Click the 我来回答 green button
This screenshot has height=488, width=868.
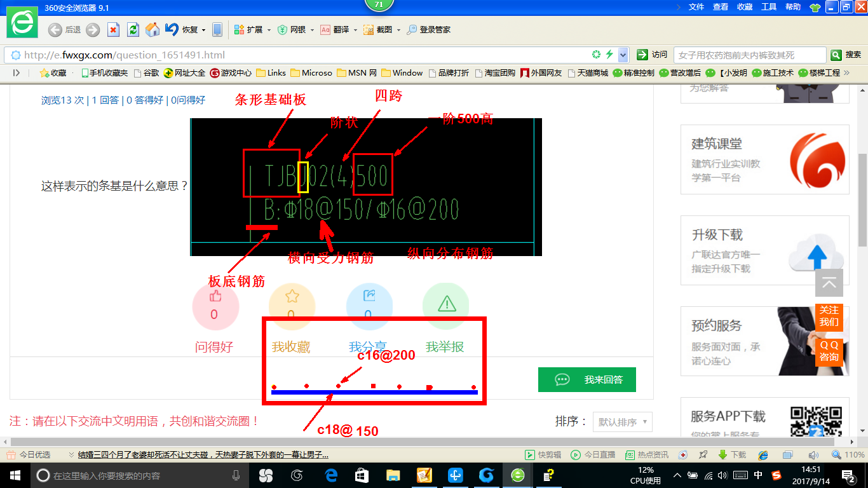587,379
